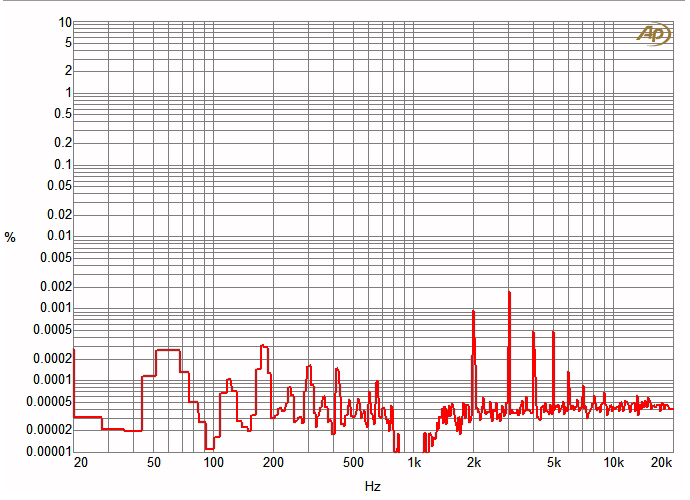The image size is (690, 500).
Task: Click the y-axis label 0.00005
Action: [49, 401]
